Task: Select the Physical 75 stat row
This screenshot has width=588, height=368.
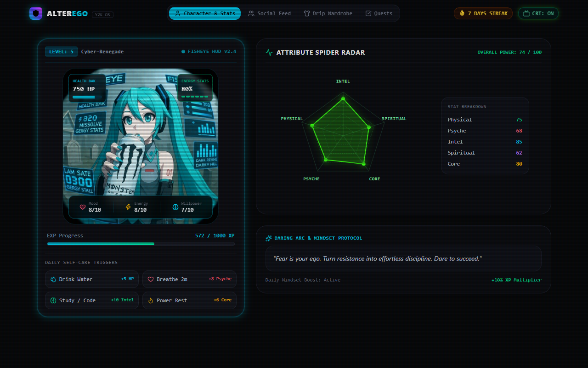Action: click(x=485, y=120)
